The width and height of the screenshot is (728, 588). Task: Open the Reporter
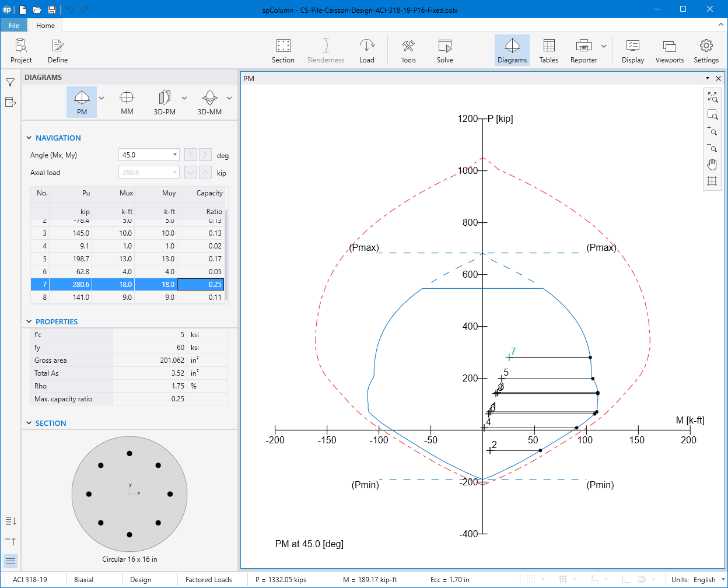click(583, 51)
